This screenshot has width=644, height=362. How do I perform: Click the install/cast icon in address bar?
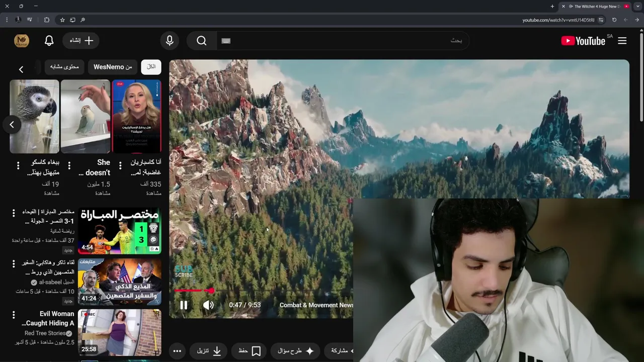72,20
